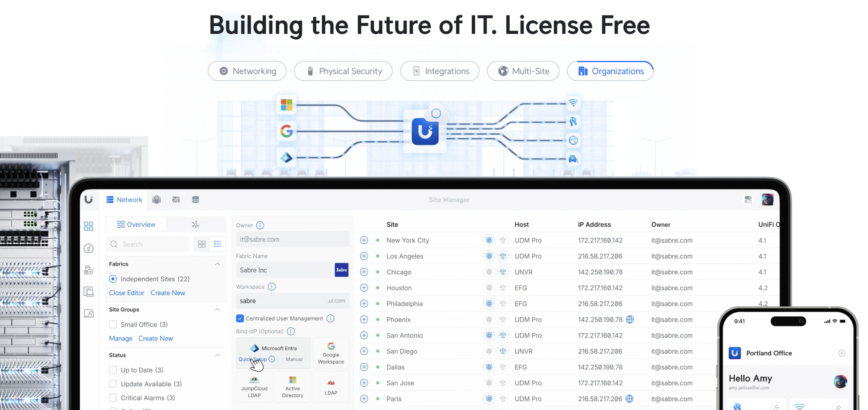
Task: Click the globe icon next to Phoenix IP
Action: 630,319
